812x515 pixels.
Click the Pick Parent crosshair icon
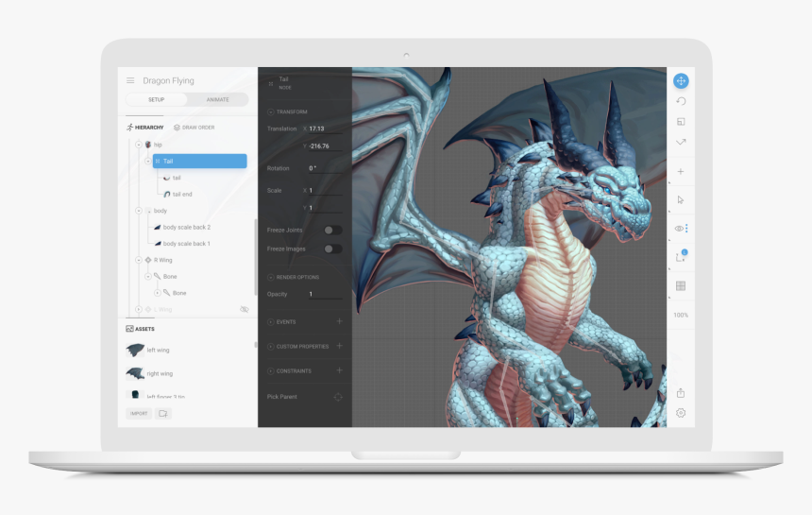338,397
